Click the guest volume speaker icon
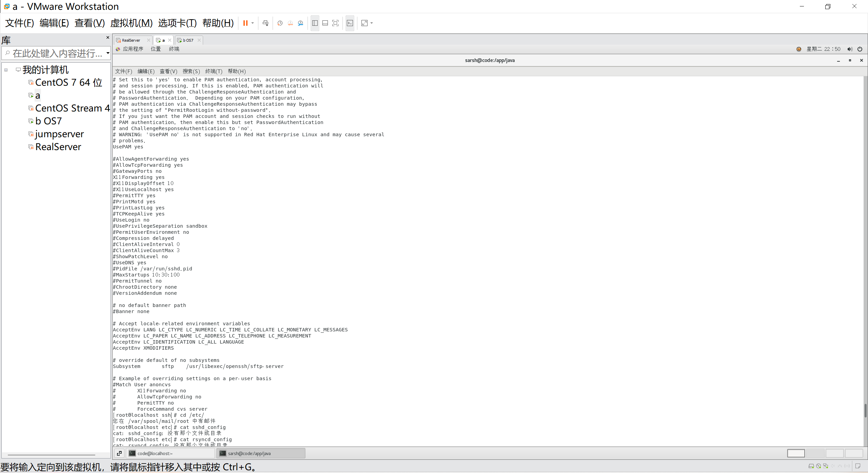Image resolution: width=868 pixels, height=473 pixels. click(x=850, y=49)
